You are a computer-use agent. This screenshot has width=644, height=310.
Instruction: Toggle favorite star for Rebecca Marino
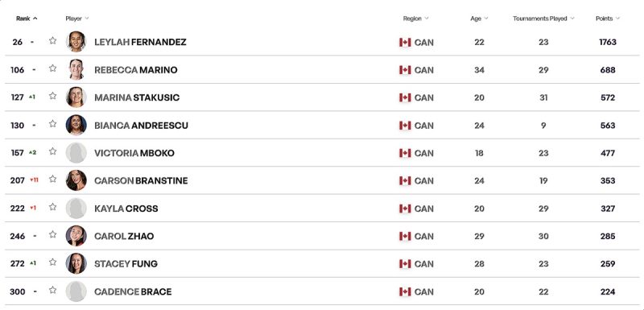pos(52,68)
